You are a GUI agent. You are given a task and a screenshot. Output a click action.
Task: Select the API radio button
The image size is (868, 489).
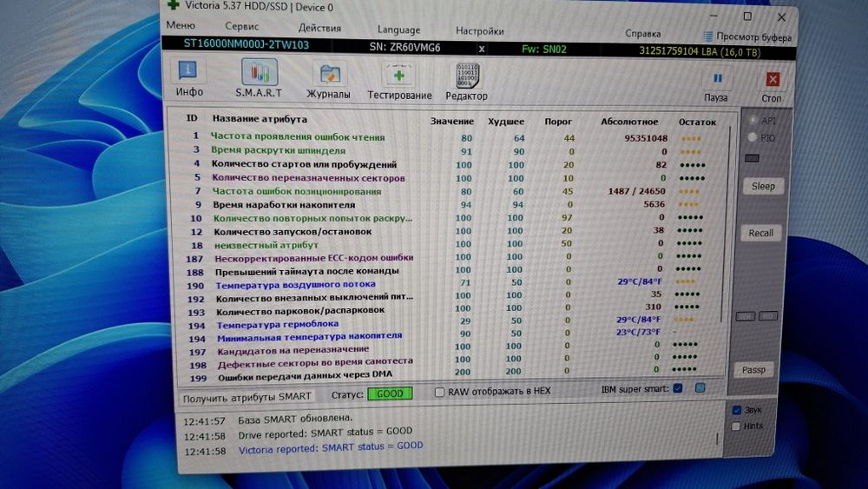753,120
